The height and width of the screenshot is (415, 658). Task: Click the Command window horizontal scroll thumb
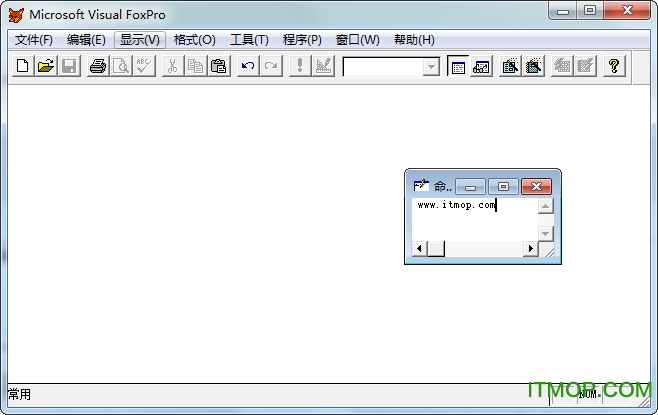pos(436,249)
